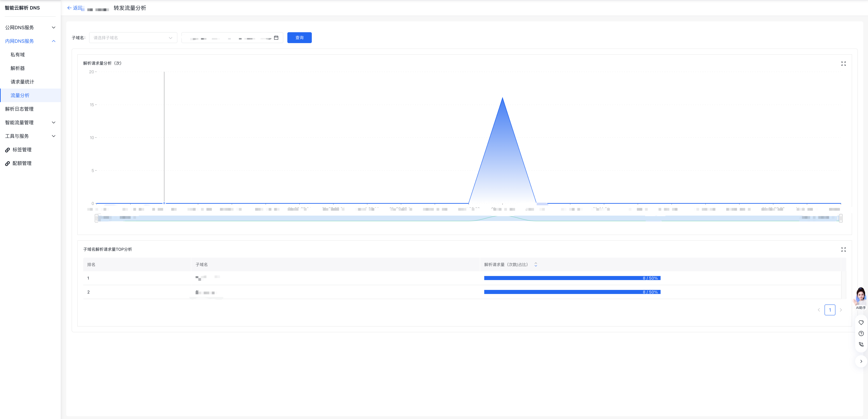Expand the 智能流量管理 menu group
This screenshot has width=868, height=419.
(53, 123)
